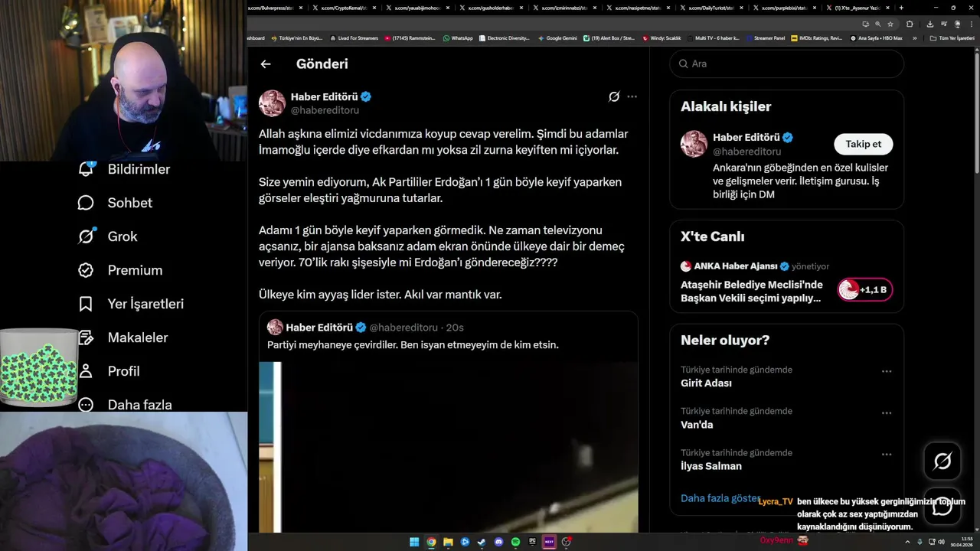The width and height of the screenshot is (980, 551).
Task: Open Yer İşaretleri bookmarks
Action: click(131, 304)
